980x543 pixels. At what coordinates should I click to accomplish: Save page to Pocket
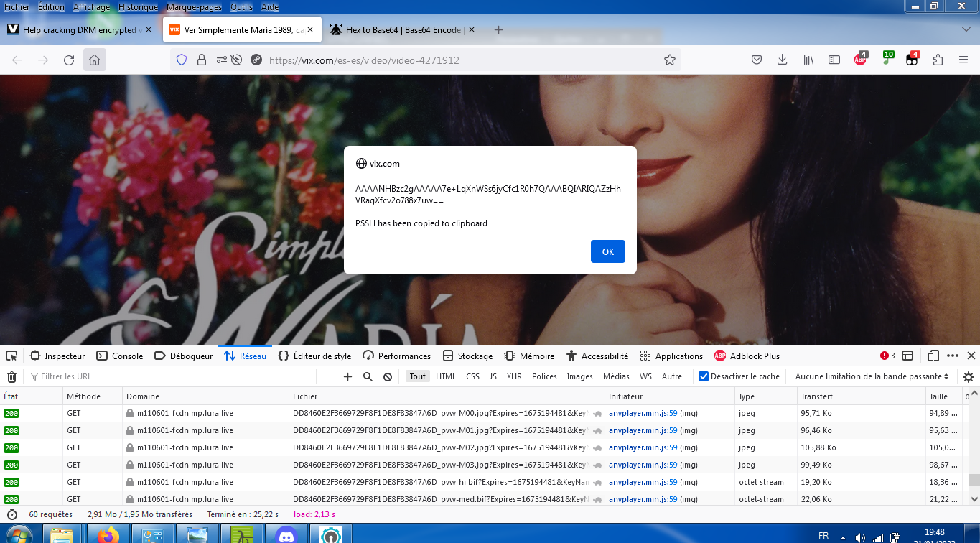click(x=757, y=60)
